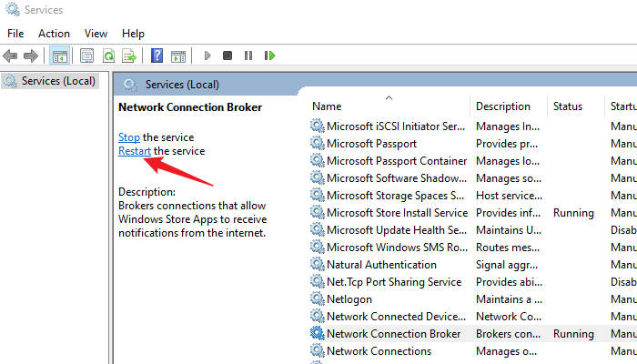Click 'Brokers con...' description cell

(508, 334)
